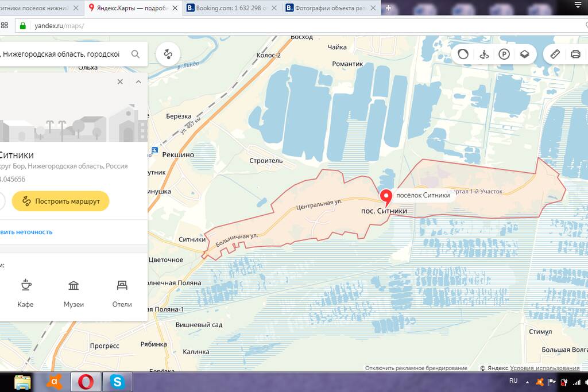Select the ruler distance measuring tool

pos(555,55)
